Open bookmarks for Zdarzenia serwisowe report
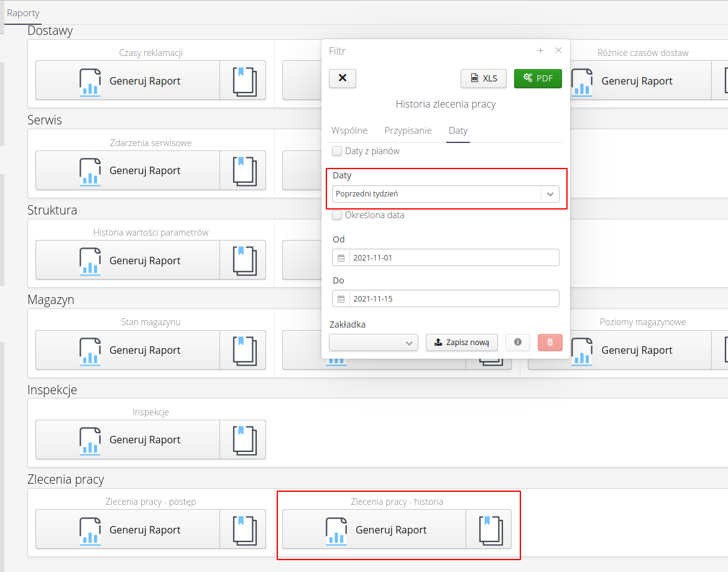The height and width of the screenshot is (572, 728). [x=243, y=170]
